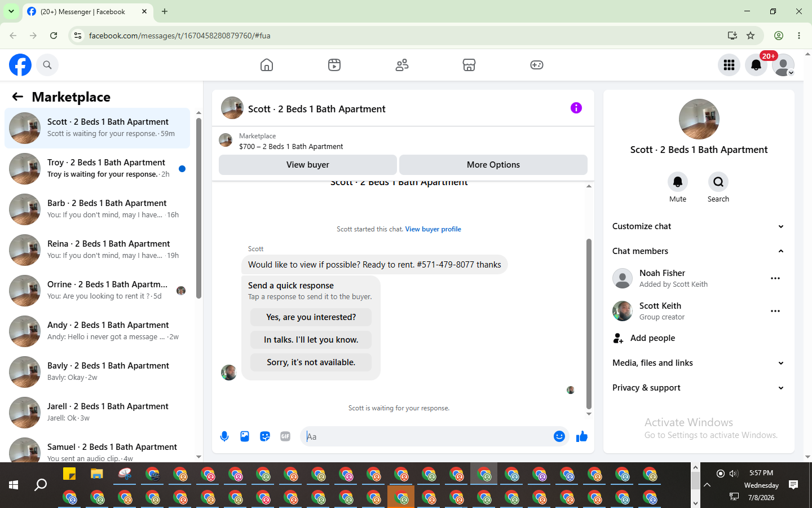Open the View buyer profile link

tap(433, 229)
